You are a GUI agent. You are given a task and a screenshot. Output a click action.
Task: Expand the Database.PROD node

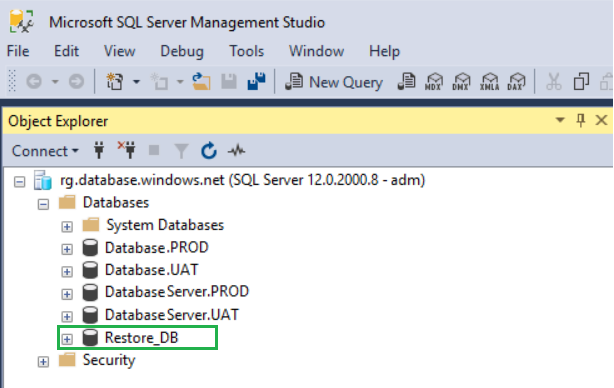click(x=67, y=249)
